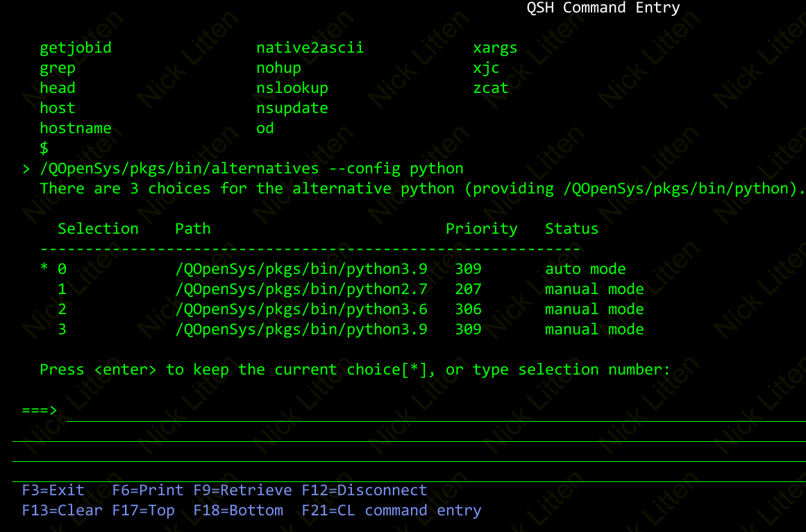Click the host command text

pos(58,108)
